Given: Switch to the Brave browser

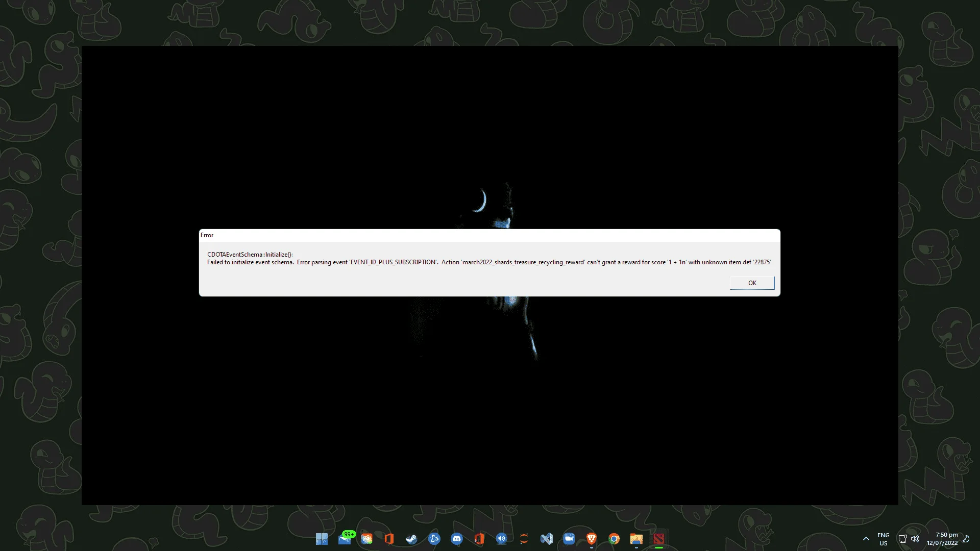Looking at the screenshot, I should (x=591, y=539).
